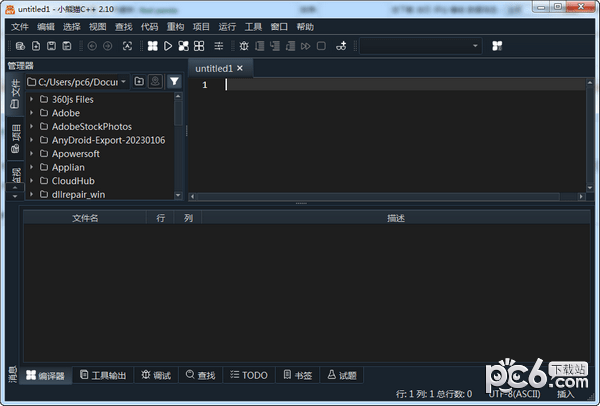Click the run (play) toolbar icon
The width and height of the screenshot is (600, 406).
[x=168, y=46]
